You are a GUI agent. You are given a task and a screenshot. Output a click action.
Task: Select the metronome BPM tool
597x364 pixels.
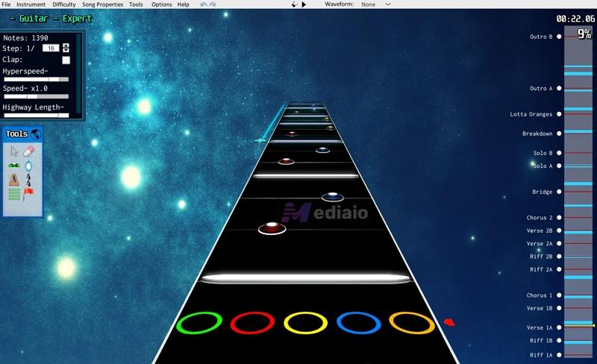click(14, 180)
